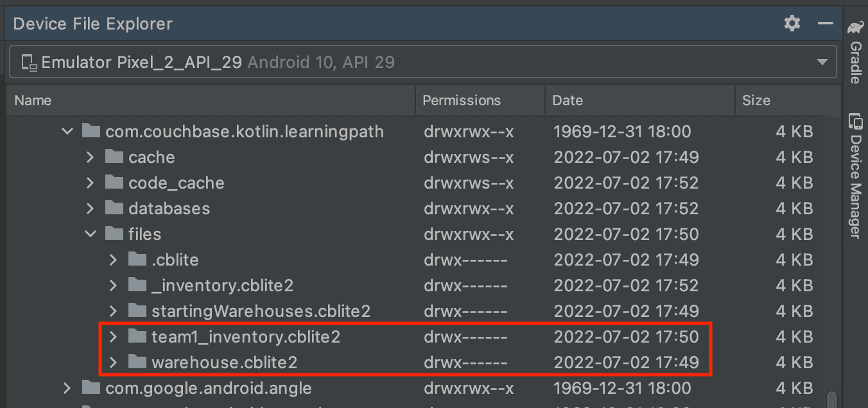Select the team1_inventory.cblite2 folder icon
The width and height of the screenshot is (868, 408).
coord(137,337)
